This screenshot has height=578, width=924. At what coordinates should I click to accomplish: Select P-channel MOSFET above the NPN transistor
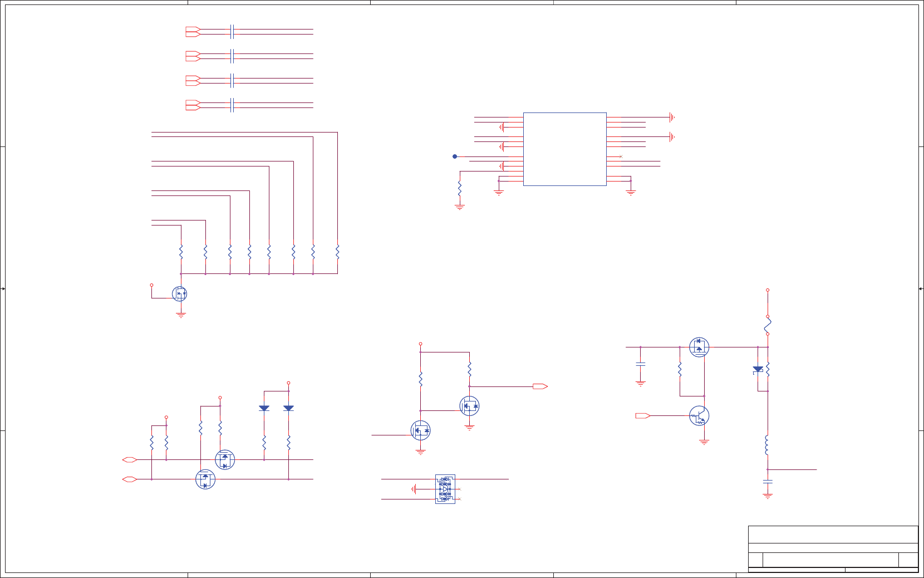(x=699, y=347)
